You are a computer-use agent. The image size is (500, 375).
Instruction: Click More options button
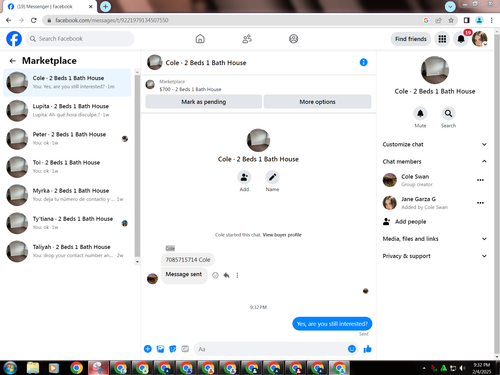tap(317, 102)
